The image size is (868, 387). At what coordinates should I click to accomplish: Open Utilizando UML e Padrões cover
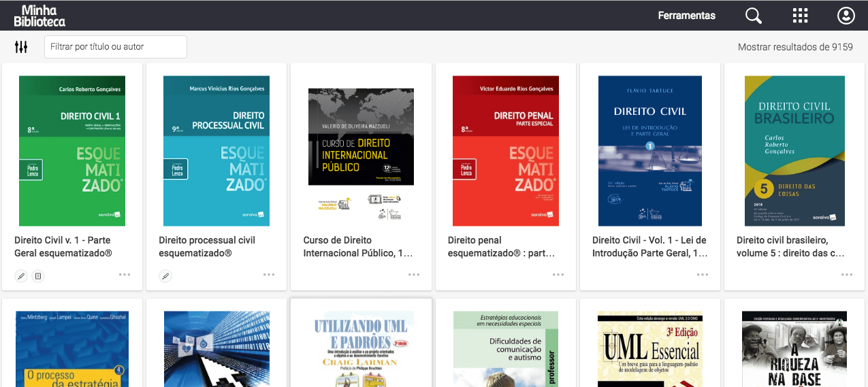click(x=361, y=349)
